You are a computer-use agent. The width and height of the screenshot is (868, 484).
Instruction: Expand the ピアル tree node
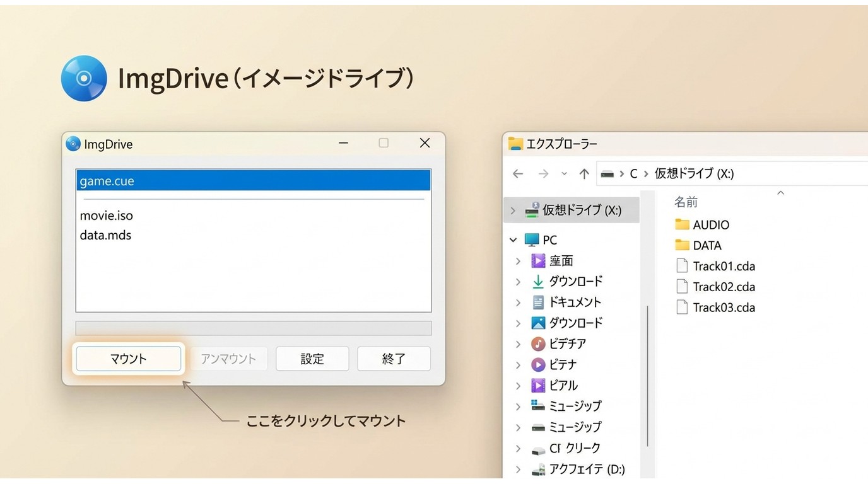[x=519, y=386]
